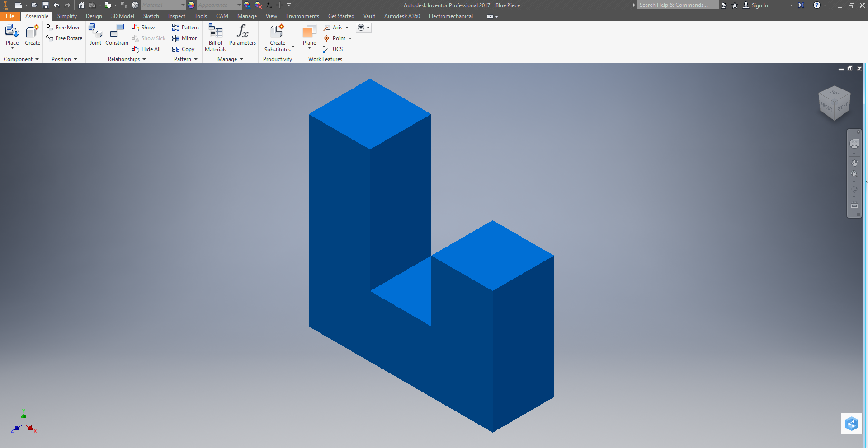Click the Full Navigation Wheel icon
868x448 pixels.
click(854, 144)
